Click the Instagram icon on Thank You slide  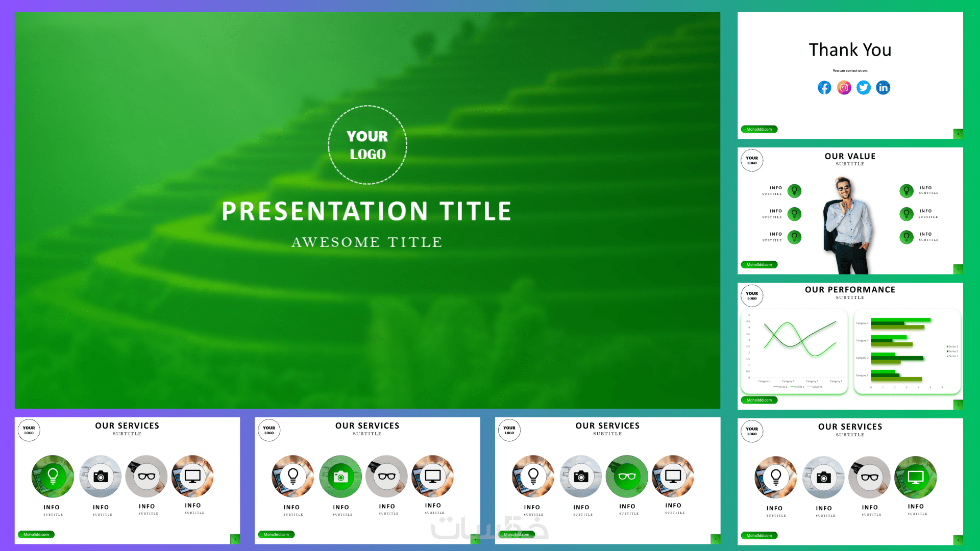[x=844, y=88]
